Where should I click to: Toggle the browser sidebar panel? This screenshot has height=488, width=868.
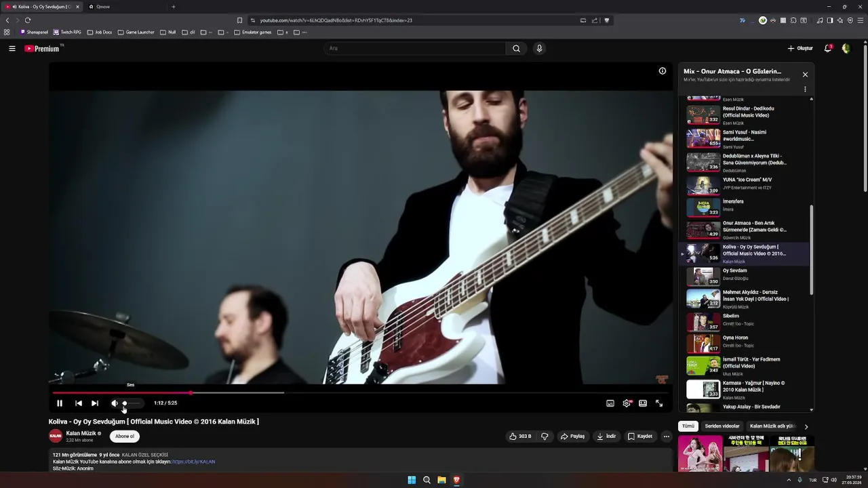pyautogui.click(x=830, y=20)
